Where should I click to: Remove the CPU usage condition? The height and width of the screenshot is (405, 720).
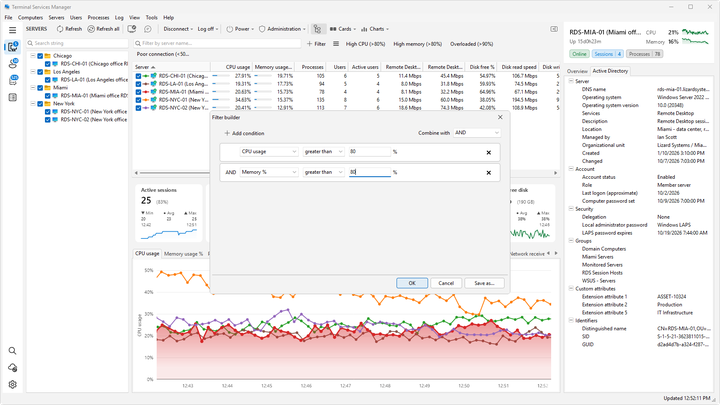[489, 152]
